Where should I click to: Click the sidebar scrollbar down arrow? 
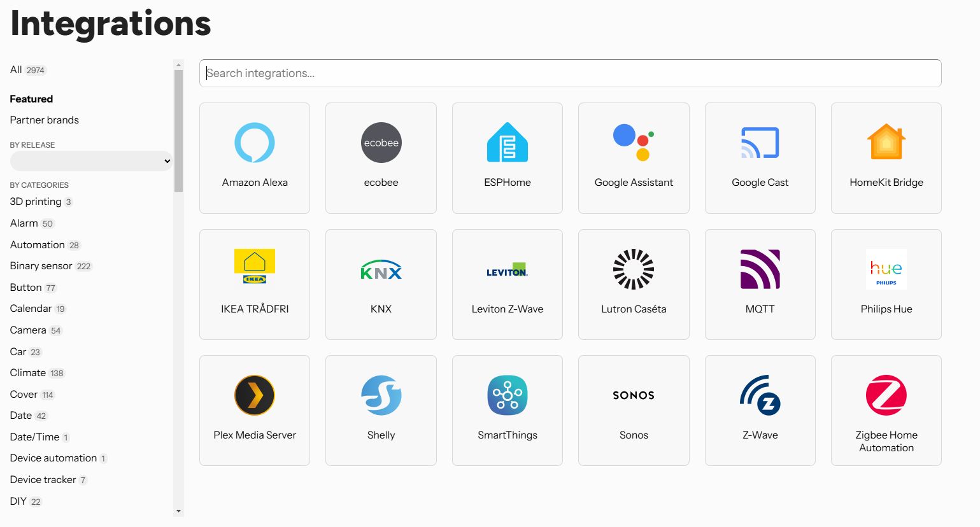click(178, 511)
